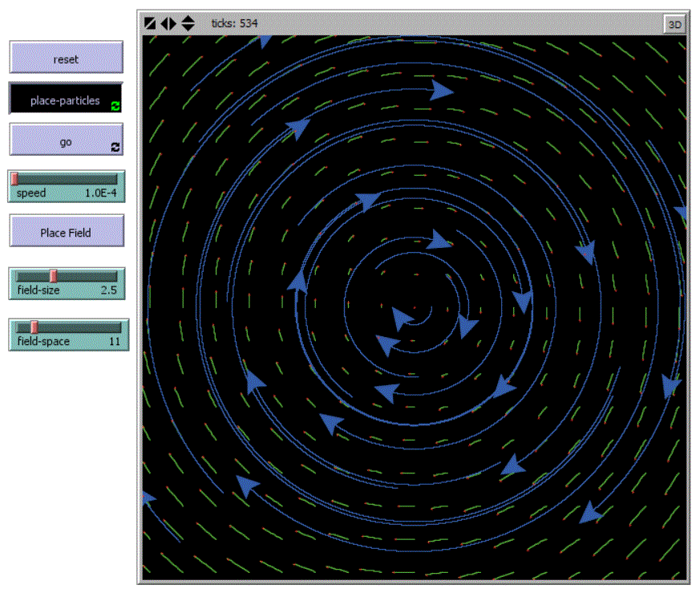
Task: Click the field-space slider track
Action: point(69,327)
